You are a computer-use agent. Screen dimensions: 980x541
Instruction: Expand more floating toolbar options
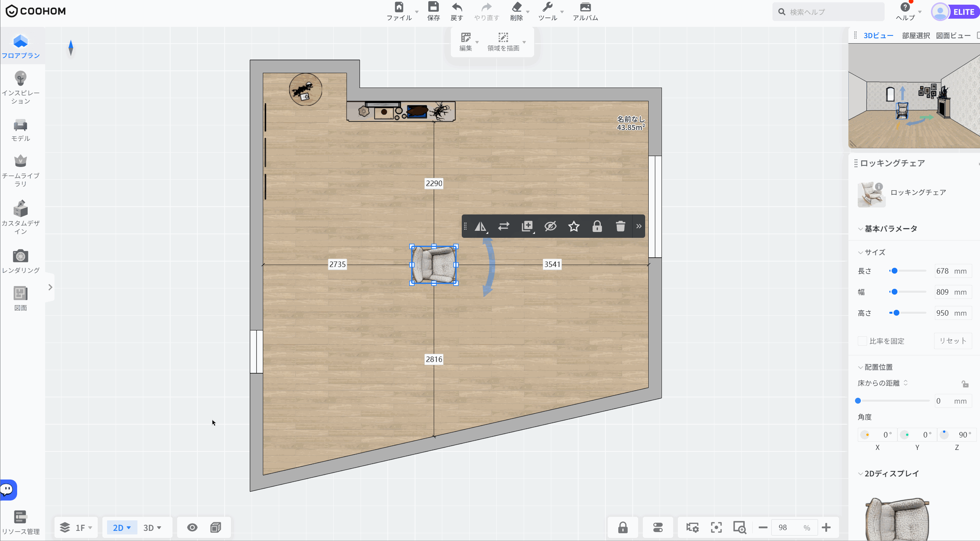(639, 226)
